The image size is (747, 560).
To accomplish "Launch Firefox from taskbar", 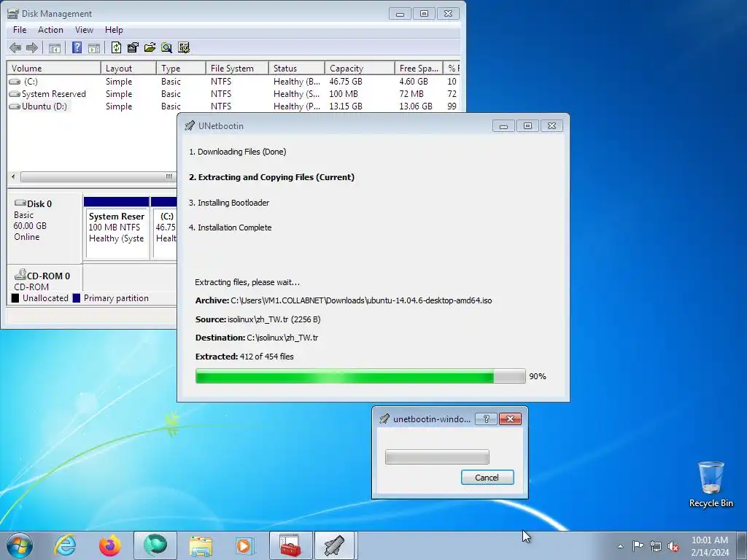I will (110, 545).
